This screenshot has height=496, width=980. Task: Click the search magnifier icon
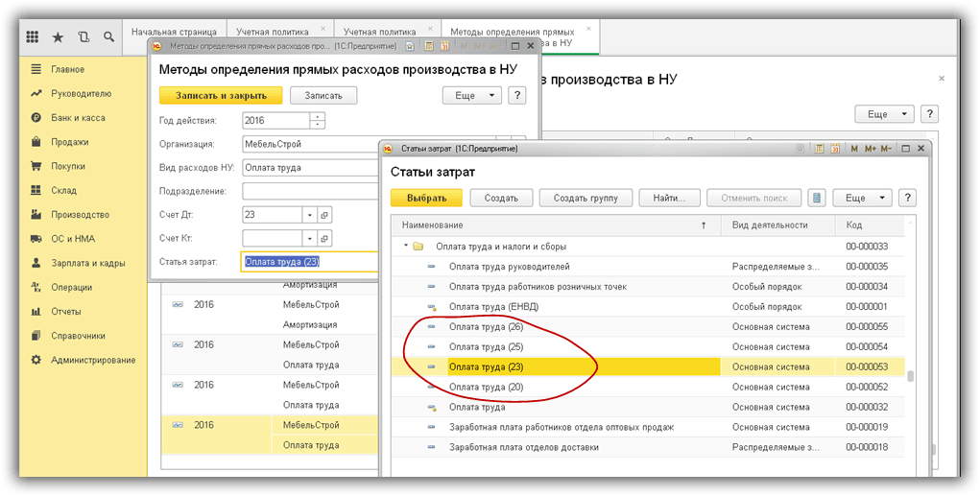(108, 37)
